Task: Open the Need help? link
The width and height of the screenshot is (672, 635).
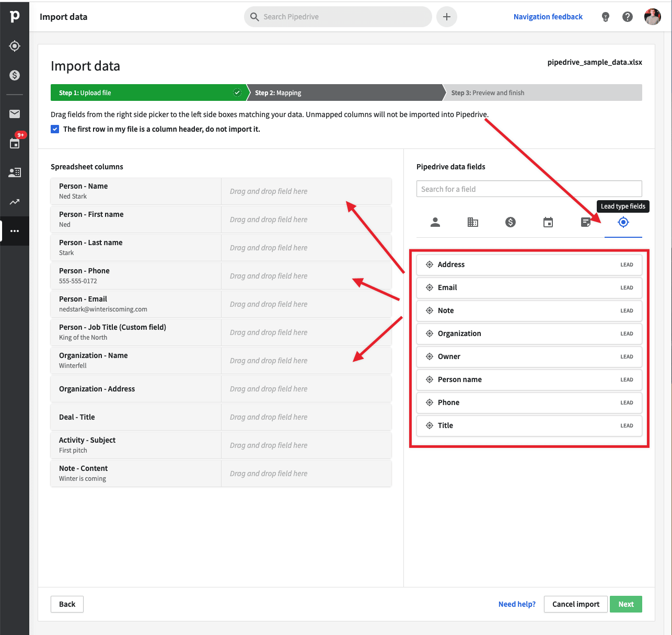Action: pyautogui.click(x=517, y=604)
